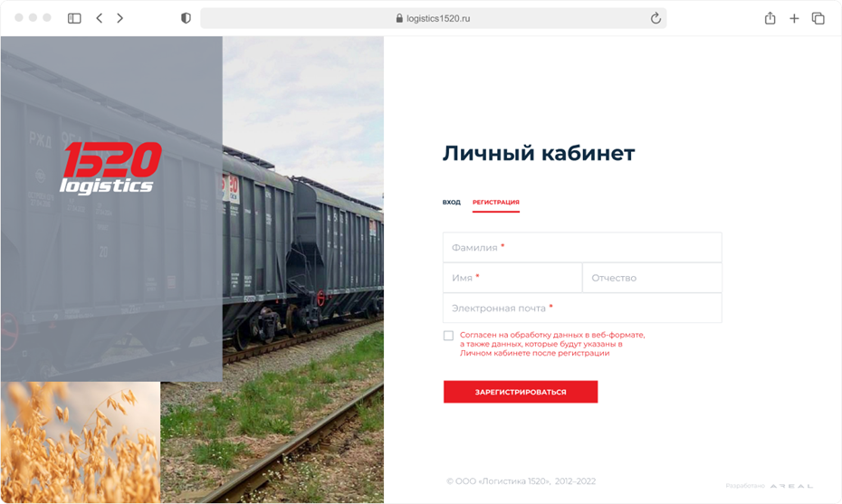
Task: Open the privacy shield icon
Action: point(186,18)
